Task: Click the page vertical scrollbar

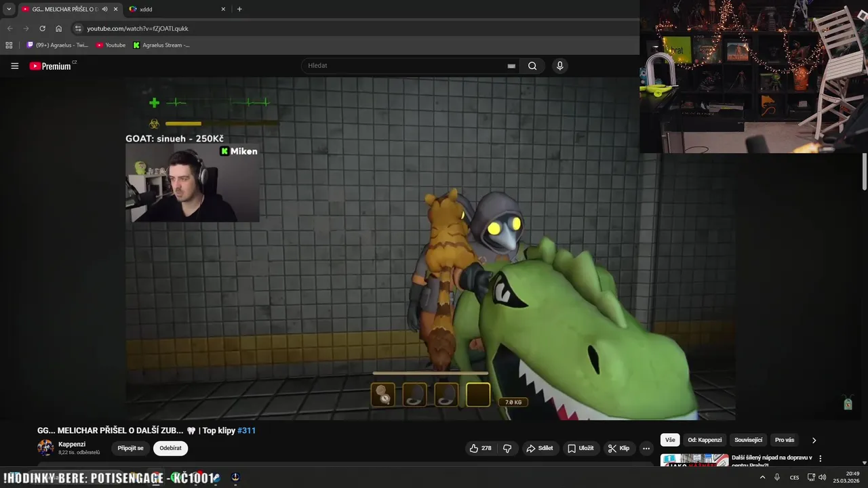Action: click(x=865, y=172)
